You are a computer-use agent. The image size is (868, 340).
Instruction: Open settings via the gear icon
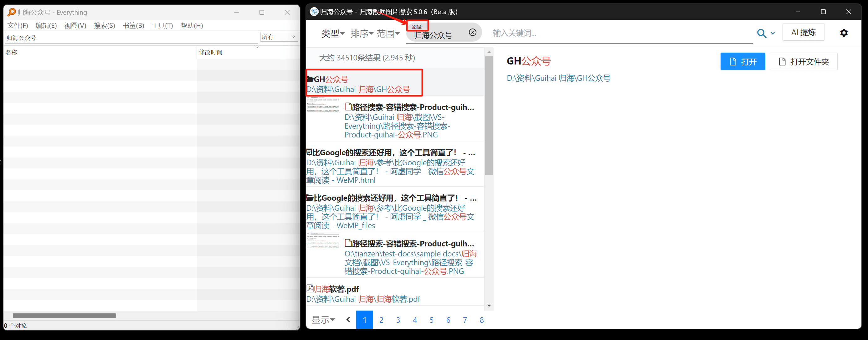[844, 33]
